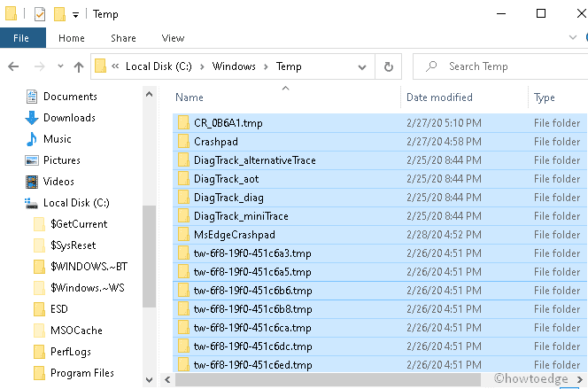Open the recent locations dropdown arrow
The height and width of the screenshot is (389, 588).
[x=58, y=66]
